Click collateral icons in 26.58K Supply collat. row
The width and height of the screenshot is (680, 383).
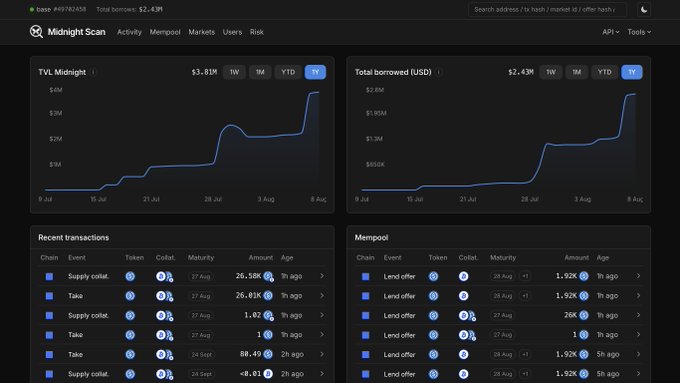[x=165, y=276]
